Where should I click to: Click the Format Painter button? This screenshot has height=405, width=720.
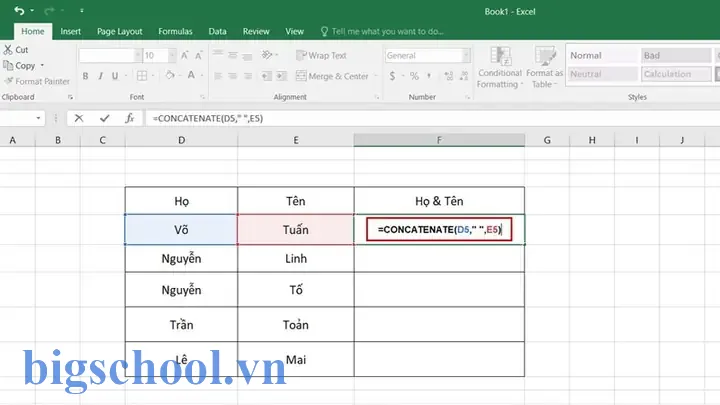(37, 81)
